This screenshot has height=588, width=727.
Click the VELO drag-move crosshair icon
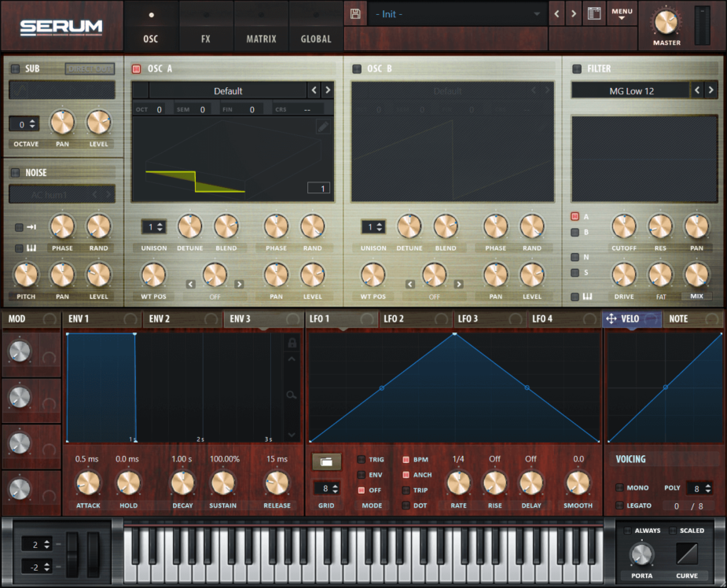(x=611, y=318)
